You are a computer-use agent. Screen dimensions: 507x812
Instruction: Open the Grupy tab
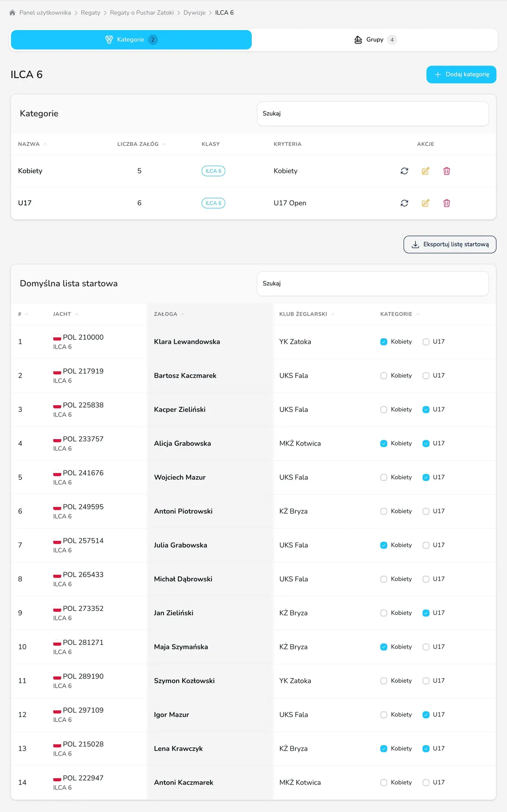pos(375,40)
